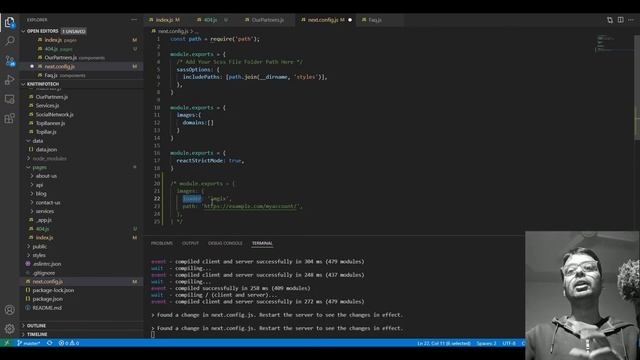
Task: Expand the api folder
Action: tap(32, 185)
